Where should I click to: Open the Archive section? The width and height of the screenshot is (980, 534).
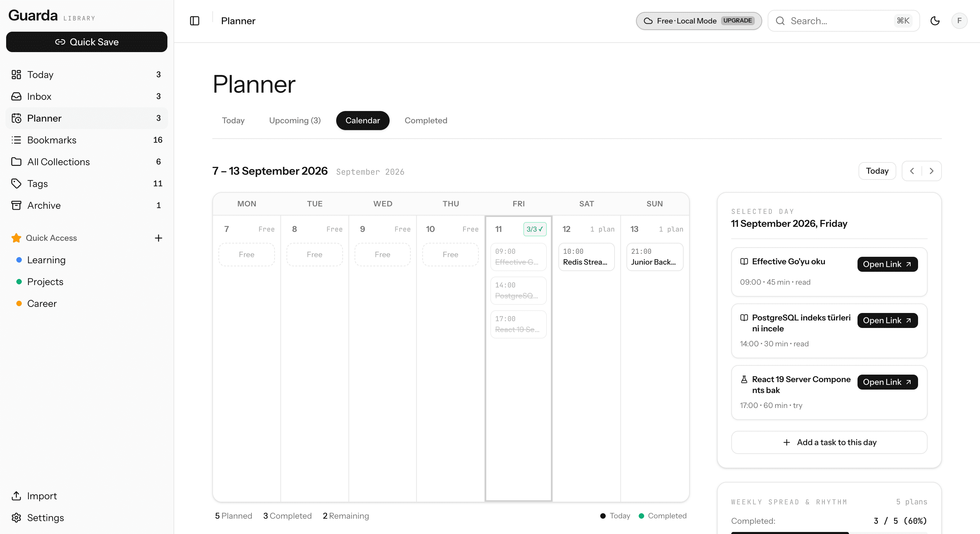pyautogui.click(x=87, y=205)
